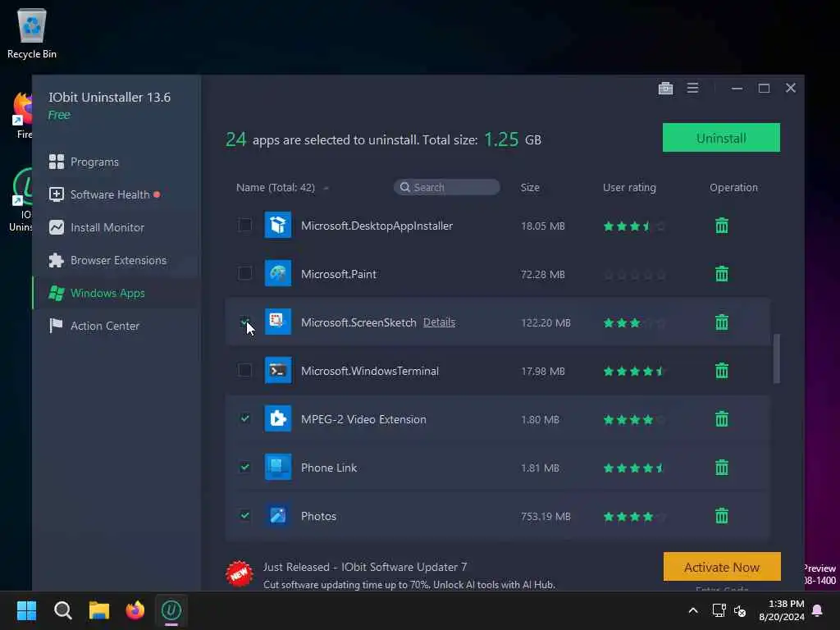Click IObit Uninstaller taskbar icon
Image resolution: width=840 pixels, height=630 pixels.
pos(171,610)
